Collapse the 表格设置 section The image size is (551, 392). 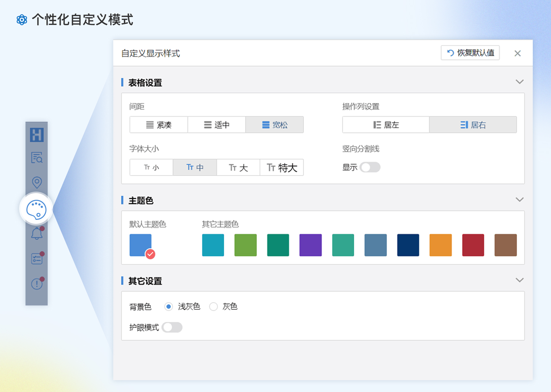(519, 82)
